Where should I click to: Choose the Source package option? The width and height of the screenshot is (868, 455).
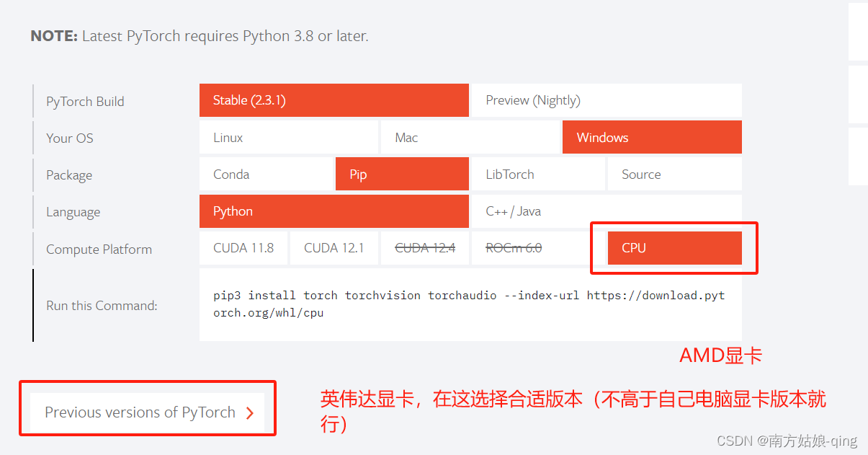pos(675,174)
